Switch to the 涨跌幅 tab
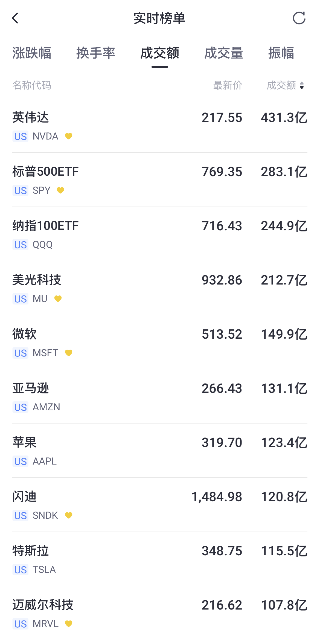This screenshot has height=644, width=320. (32, 53)
